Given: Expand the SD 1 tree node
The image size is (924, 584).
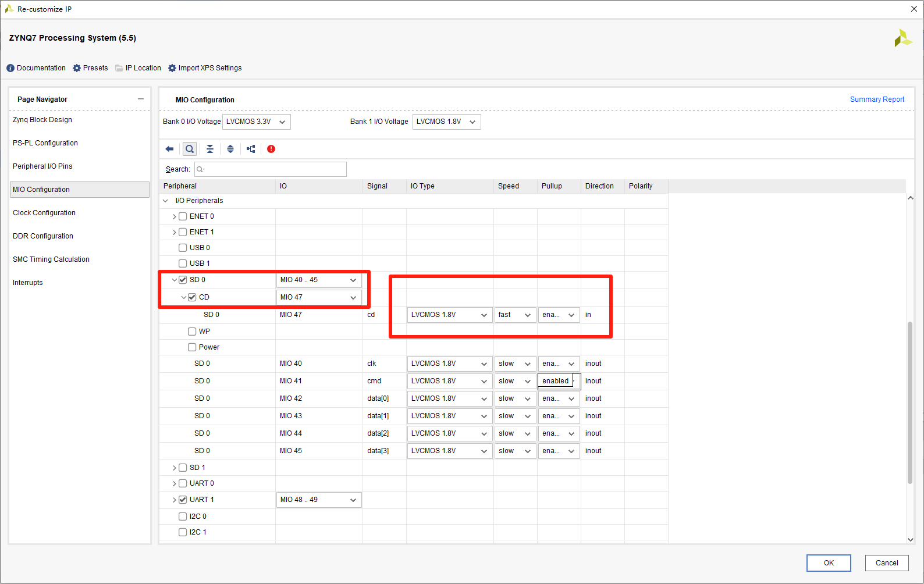Looking at the screenshot, I should tap(174, 468).
